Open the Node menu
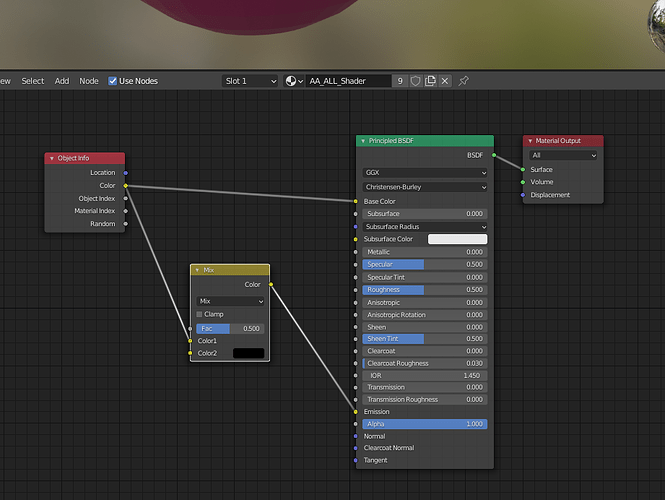Screen dimensions: 665x500 pos(89,81)
